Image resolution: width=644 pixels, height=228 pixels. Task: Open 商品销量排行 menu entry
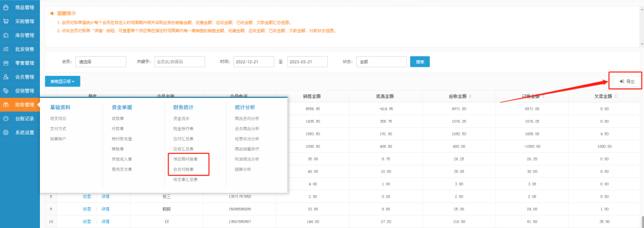coord(247,149)
